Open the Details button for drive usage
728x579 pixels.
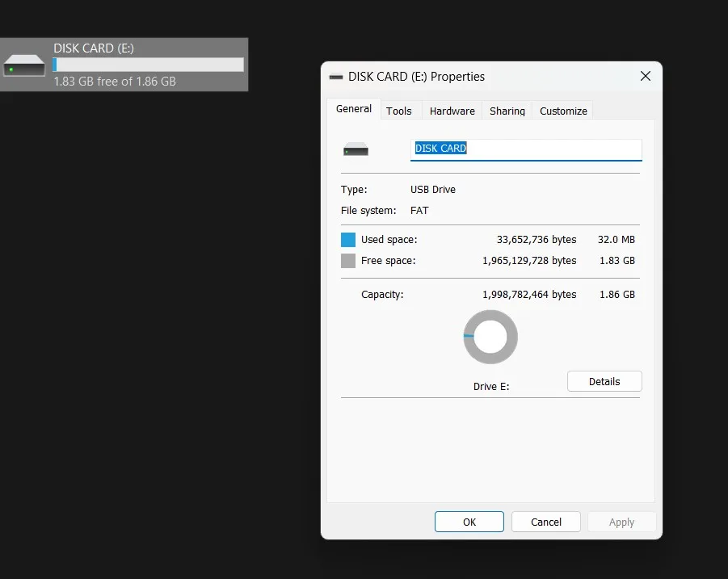coord(604,381)
